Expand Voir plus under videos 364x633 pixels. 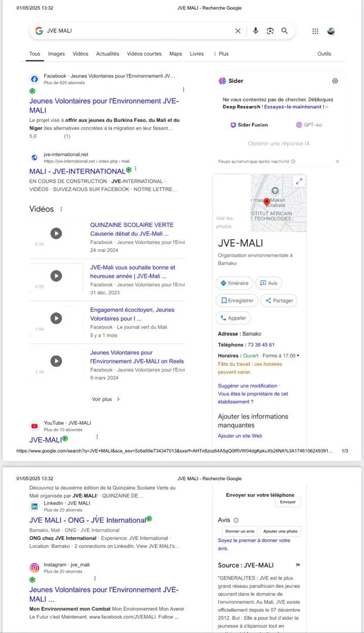pyautogui.click(x=106, y=399)
